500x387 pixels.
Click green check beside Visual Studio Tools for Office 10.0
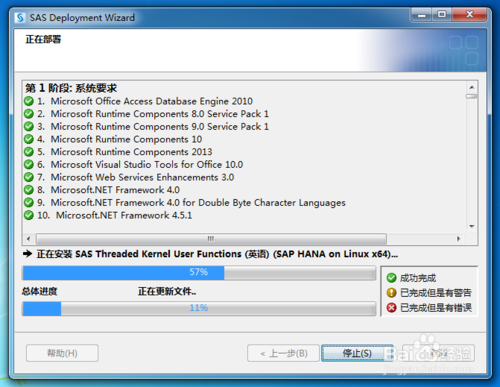[29, 164]
